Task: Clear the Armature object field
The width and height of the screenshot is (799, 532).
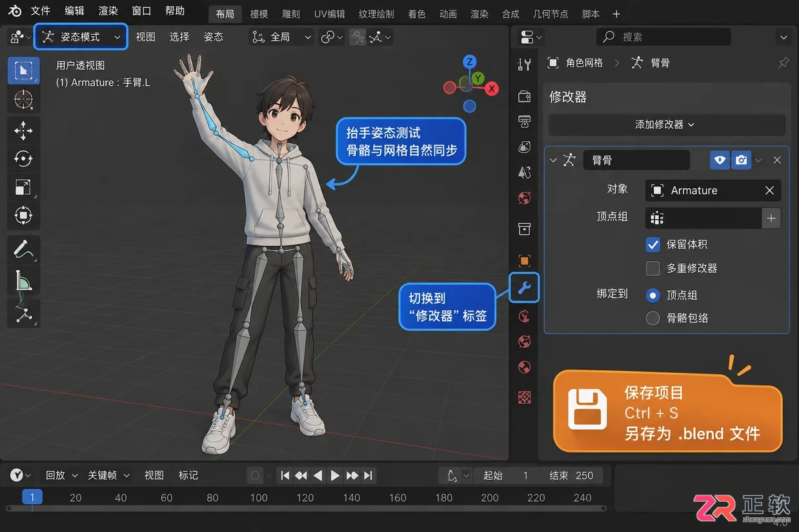Action: tap(769, 190)
